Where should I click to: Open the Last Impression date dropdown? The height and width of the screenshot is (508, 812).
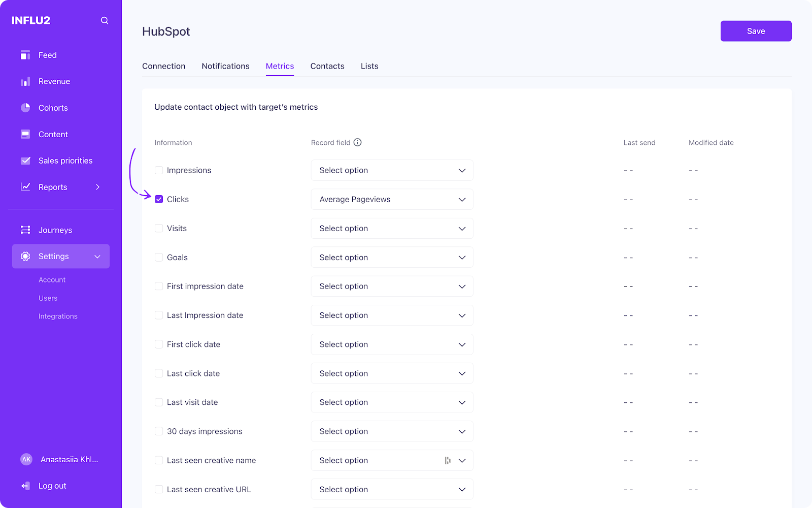point(392,315)
